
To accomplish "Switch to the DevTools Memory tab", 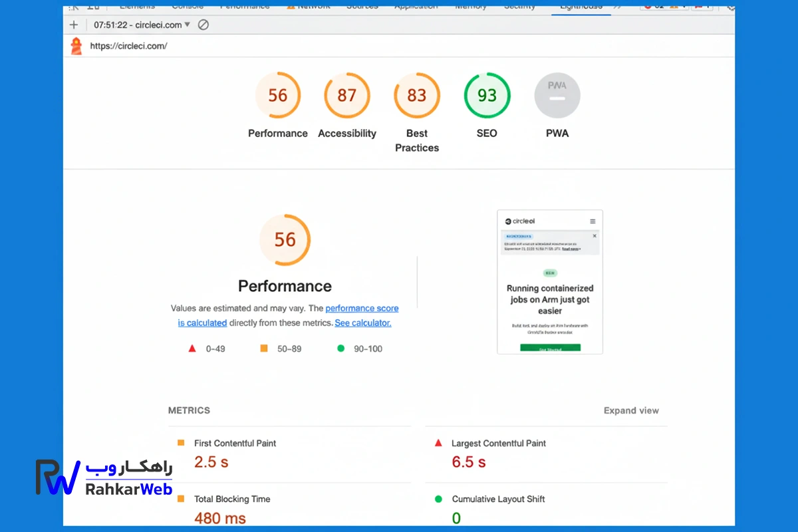I will coord(471,6).
